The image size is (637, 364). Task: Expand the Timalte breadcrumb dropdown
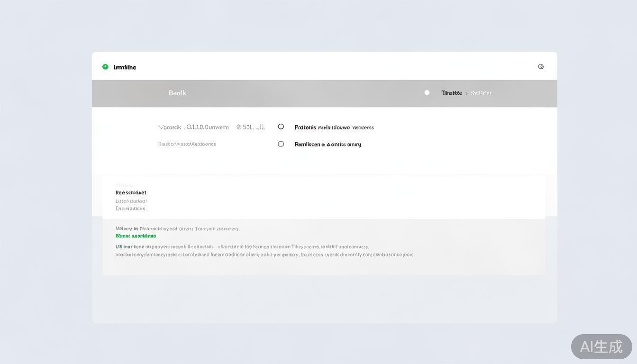(452, 92)
